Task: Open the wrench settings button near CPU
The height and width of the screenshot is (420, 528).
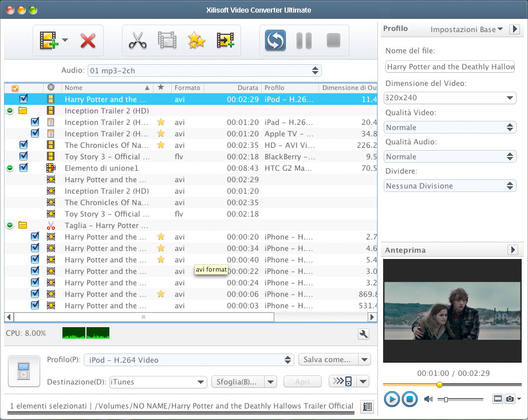Action: click(364, 334)
